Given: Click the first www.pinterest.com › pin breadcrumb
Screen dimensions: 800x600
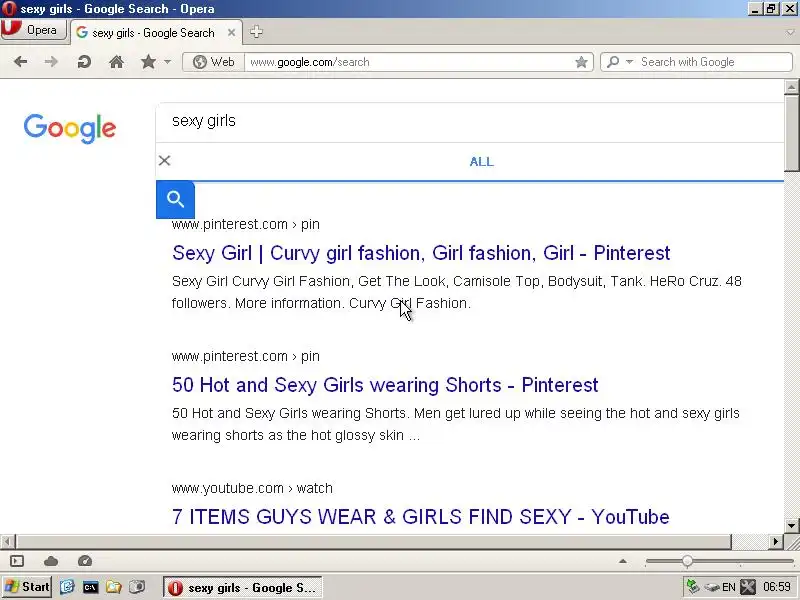Looking at the screenshot, I should [x=245, y=224].
